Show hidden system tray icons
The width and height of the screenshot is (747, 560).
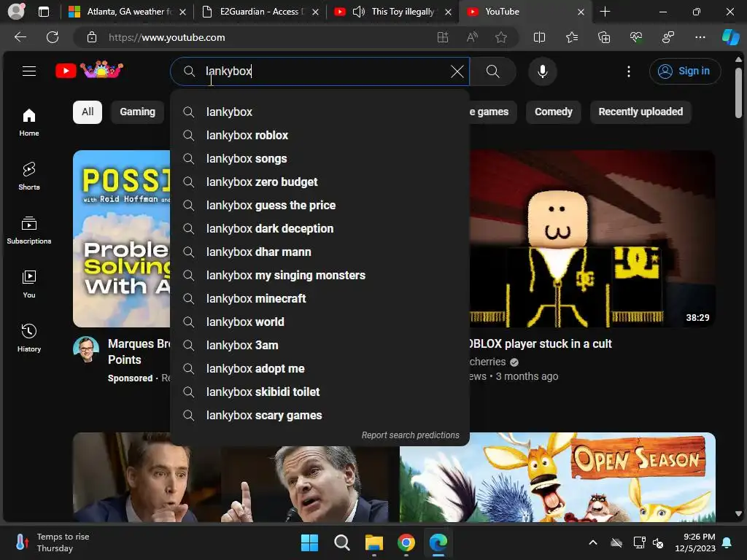592,542
